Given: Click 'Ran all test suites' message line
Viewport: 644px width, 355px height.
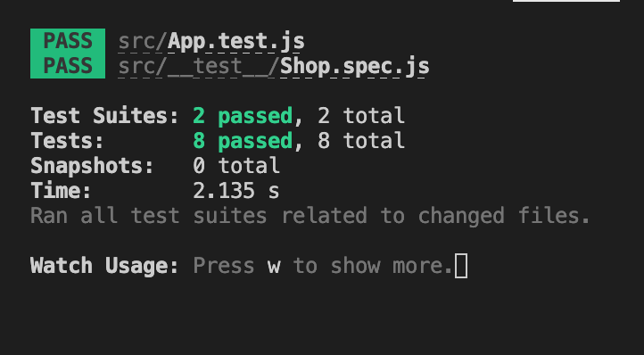Looking at the screenshot, I should [310, 216].
